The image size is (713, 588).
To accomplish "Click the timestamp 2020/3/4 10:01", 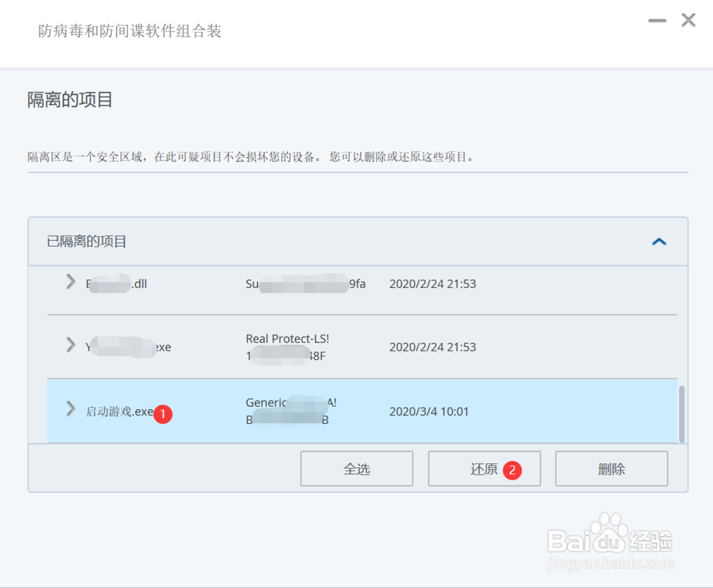I will pos(429,411).
